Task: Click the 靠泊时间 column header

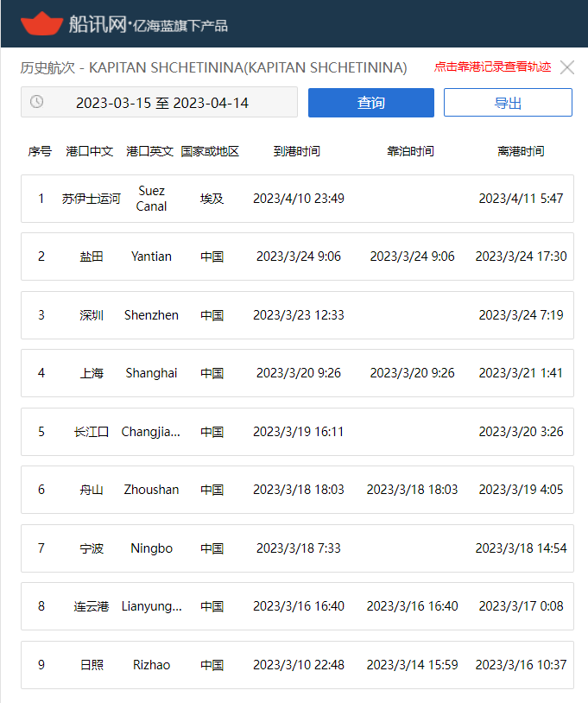Action: [x=410, y=151]
